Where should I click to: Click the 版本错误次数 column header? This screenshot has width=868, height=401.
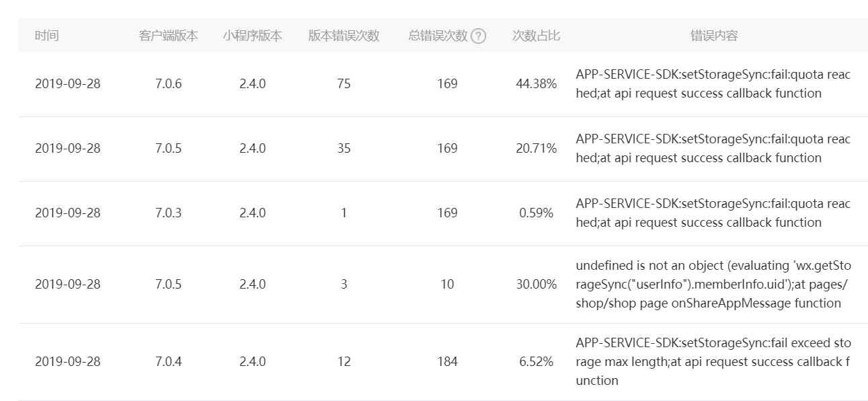click(344, 36)
